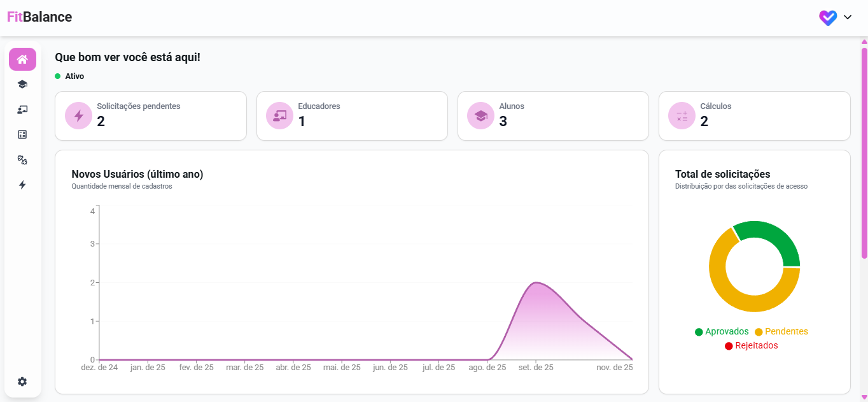
Task: Open the Home dashboard sidebar icon
Action: click(22, 59)
